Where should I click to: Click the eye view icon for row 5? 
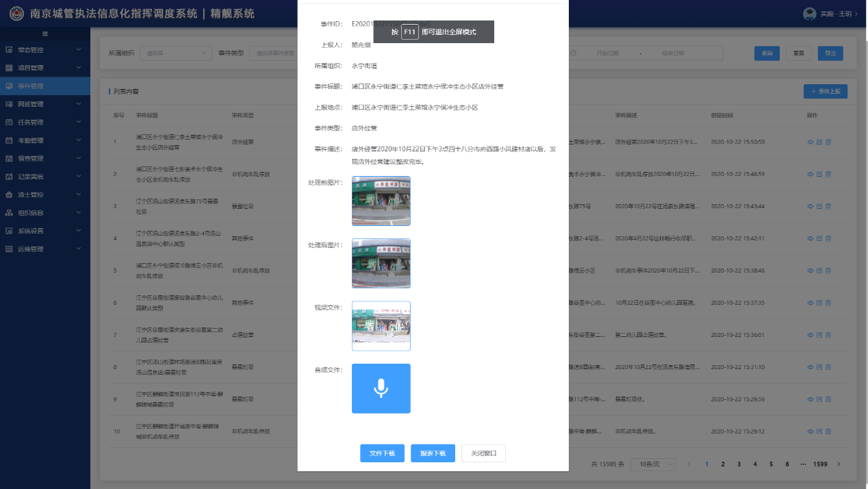click(x=810, y=271)
